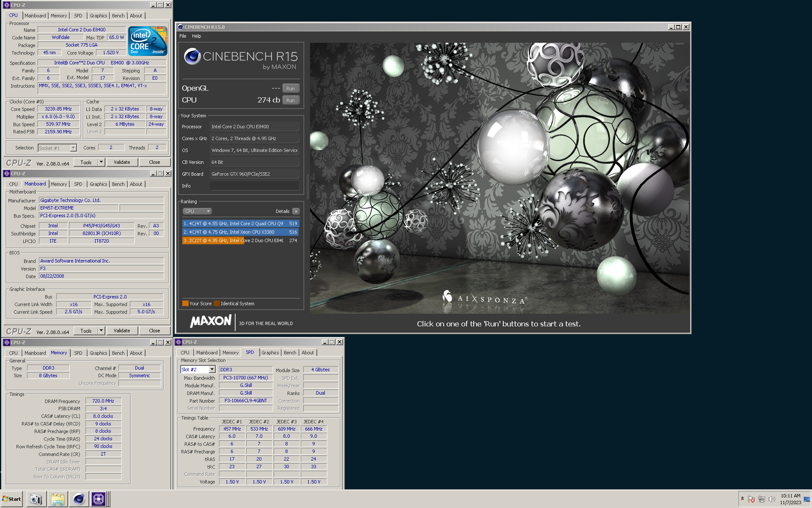Click CPU-Z title icon of top CPU window
Viewport: 812px width, 508px height.
(7, 5)
